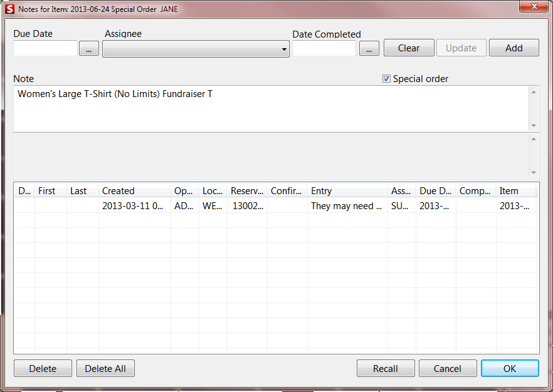Click the Update button
The image size is (553, 392).
pos(461,48)
